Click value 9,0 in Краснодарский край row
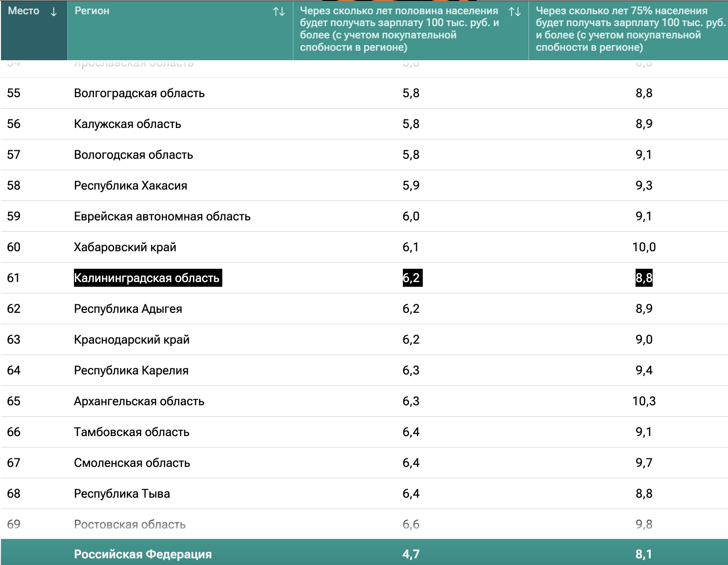728x565 pixels. (644, 339)
